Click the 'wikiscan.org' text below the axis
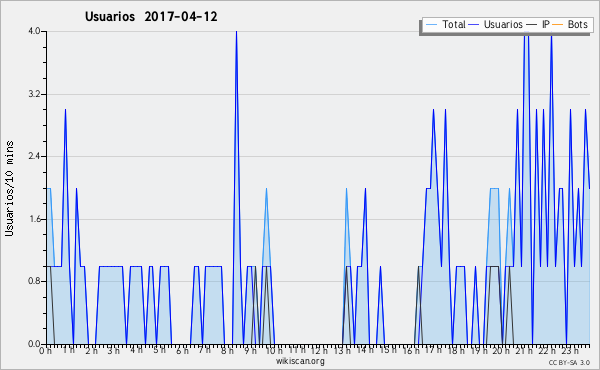Screen dimensions: 600x370 [300, 361]
